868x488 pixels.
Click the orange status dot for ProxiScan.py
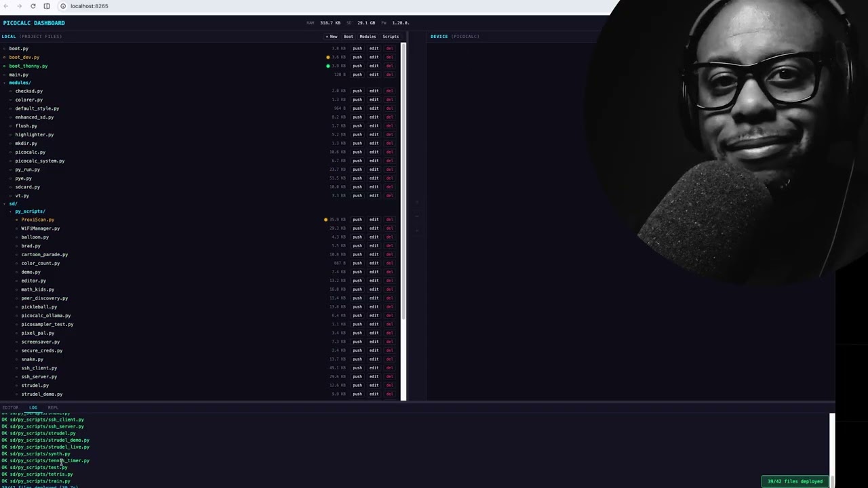(x=325, y=220)
